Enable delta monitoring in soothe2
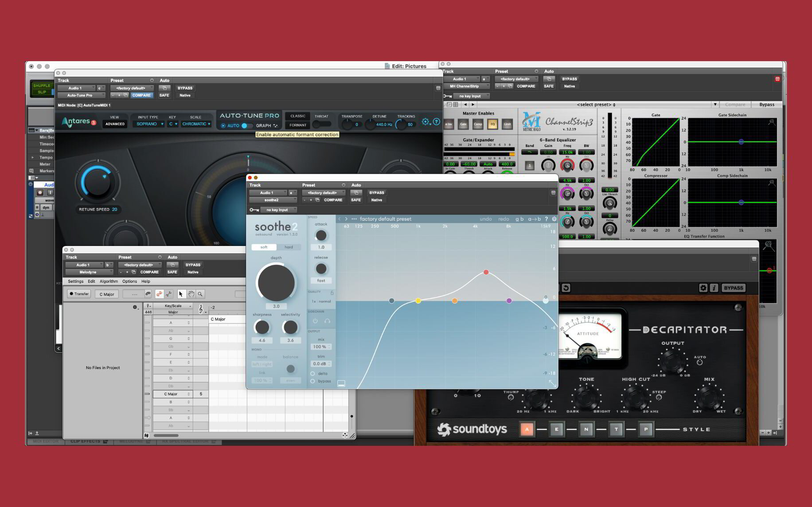 tap(313, 374)
